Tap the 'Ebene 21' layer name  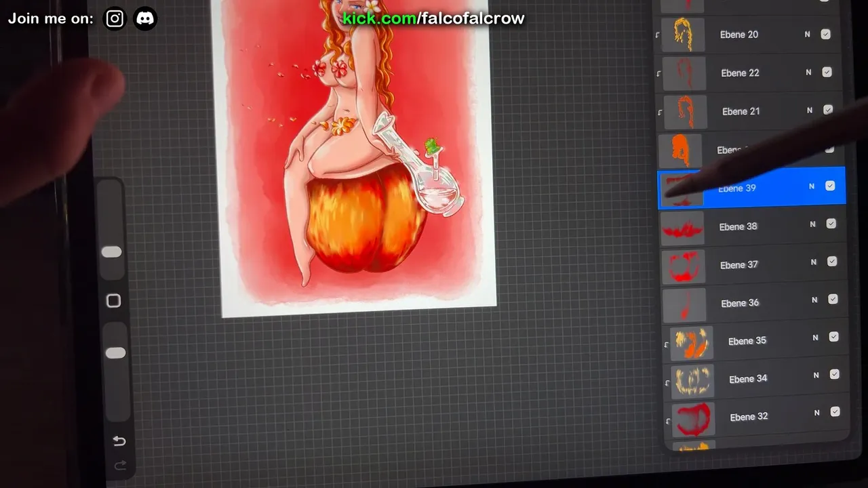[741, 111]
